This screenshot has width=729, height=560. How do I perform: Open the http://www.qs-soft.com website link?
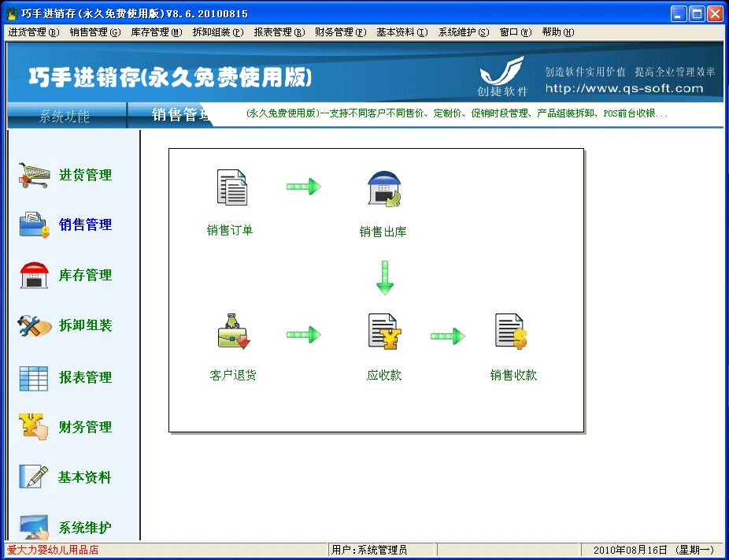[x=624, y=88]
